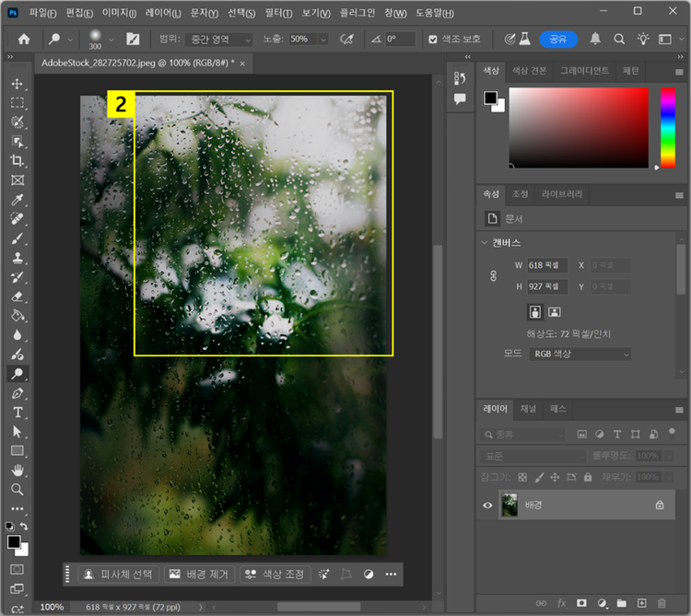Image resolution: width=691 pixels, height=616 pixels.
Task: Collapse the 캔버스 section
Action: (x=486, y=243)
